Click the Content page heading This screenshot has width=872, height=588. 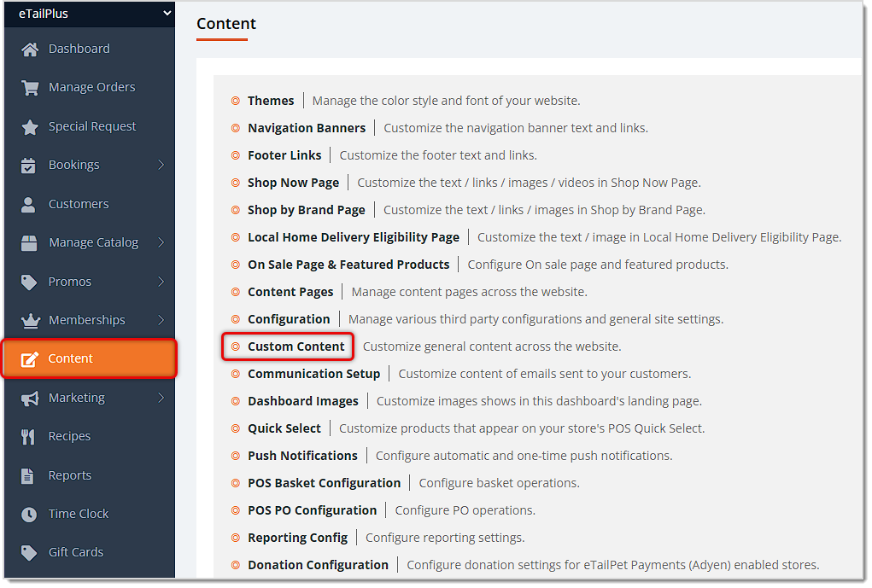coord(226,24)
